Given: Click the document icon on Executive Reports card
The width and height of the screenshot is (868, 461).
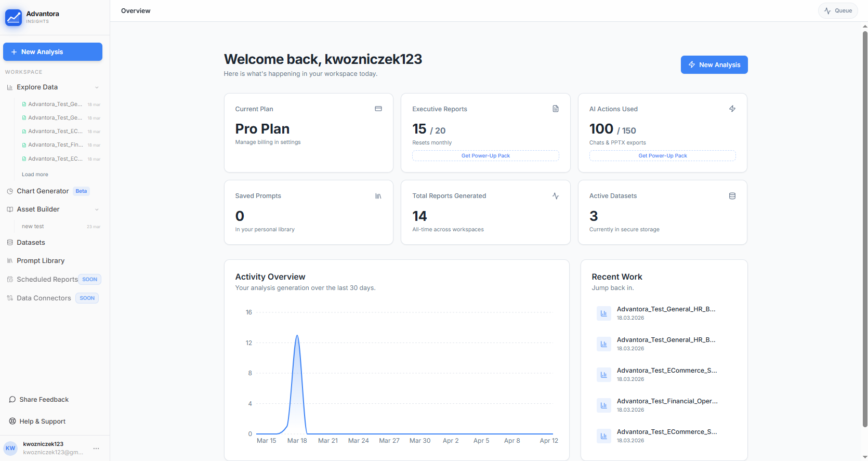Looking at the screenshot, I should (556, 109).
